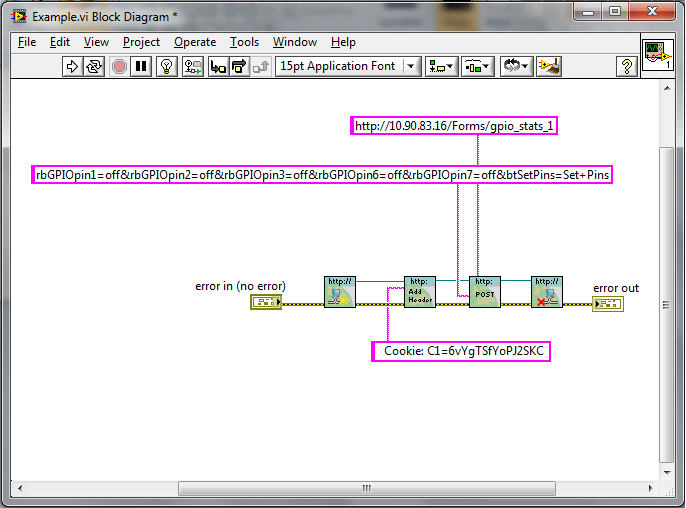
Task: Click the Run arrow button
Action: (x=72, y=67)
